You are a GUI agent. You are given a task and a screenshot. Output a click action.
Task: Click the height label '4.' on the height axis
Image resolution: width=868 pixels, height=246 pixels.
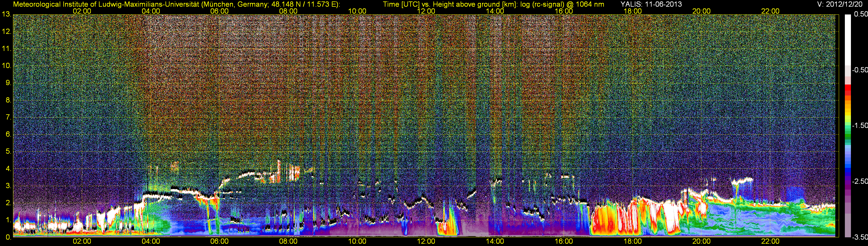pyautogui.click(x=8, y=168)
